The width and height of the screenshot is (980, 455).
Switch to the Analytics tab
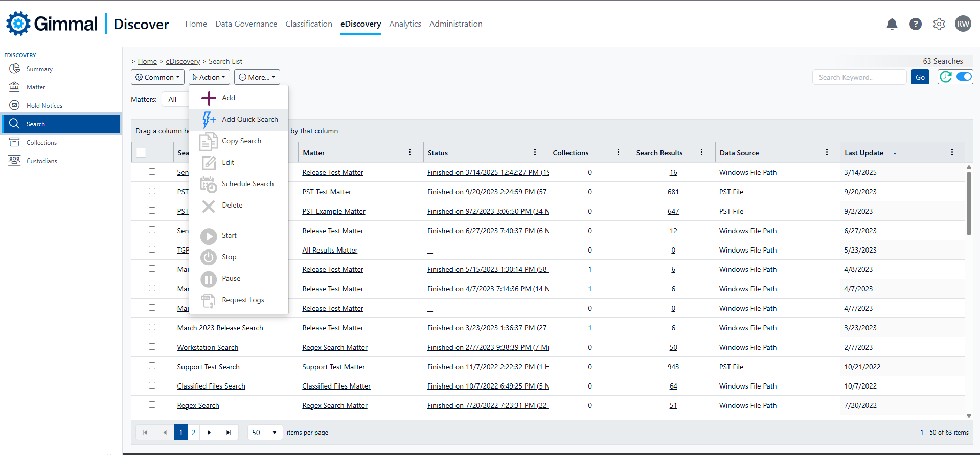[405, 24]
